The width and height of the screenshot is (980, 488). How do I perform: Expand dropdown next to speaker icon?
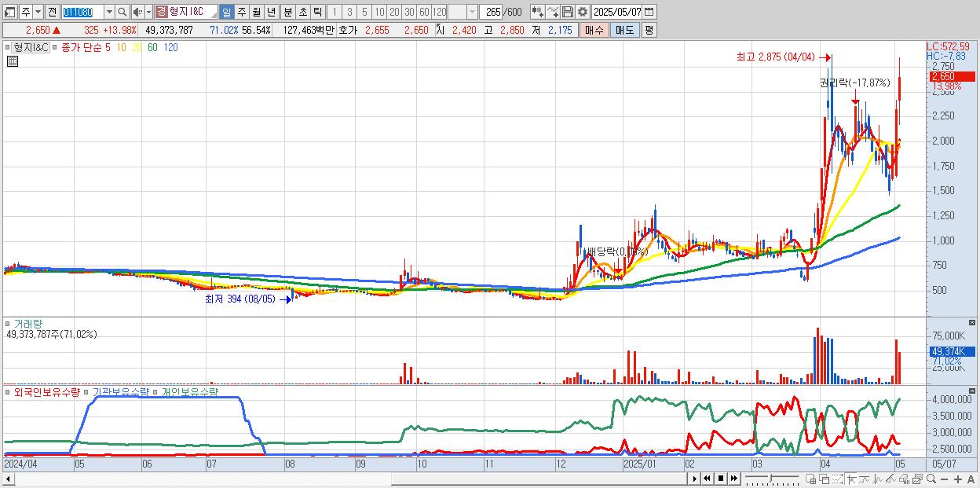[x=148, y=12]
